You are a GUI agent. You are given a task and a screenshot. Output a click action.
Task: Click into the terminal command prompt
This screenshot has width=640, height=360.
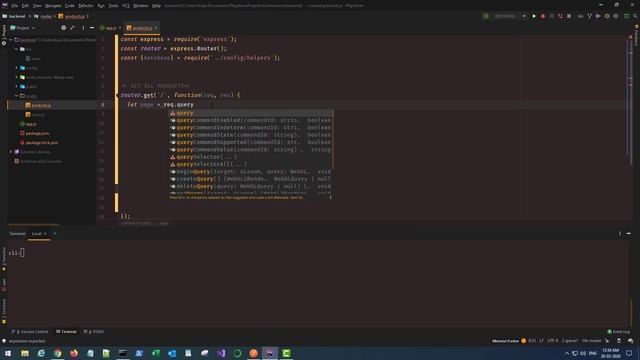pos(22,253)
